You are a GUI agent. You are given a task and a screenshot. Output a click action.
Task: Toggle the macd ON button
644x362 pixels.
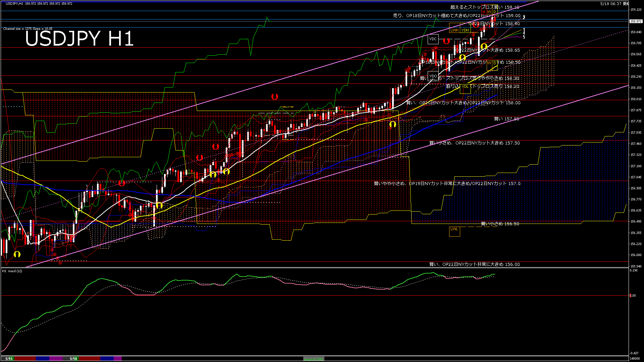tap(314, 359)
